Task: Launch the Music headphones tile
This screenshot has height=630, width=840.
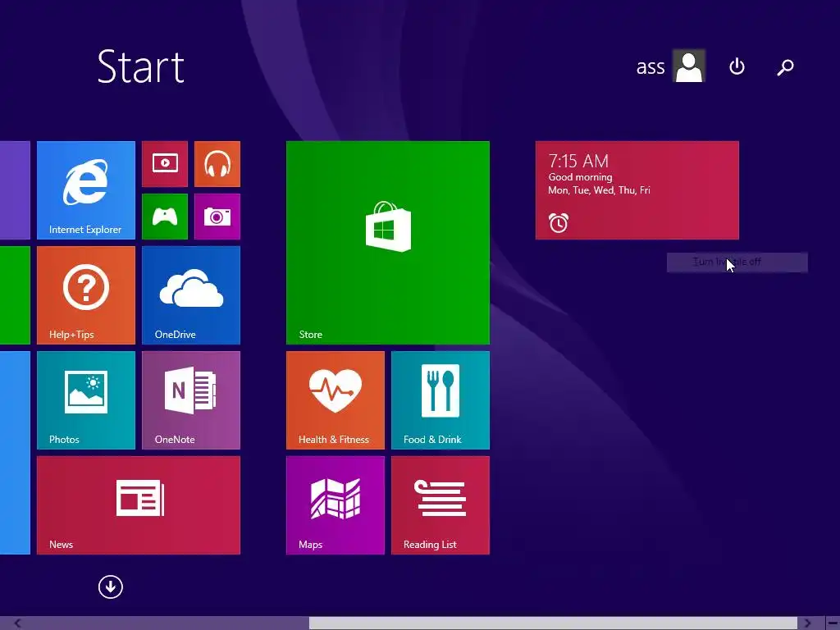Action: tap(217, 164)
